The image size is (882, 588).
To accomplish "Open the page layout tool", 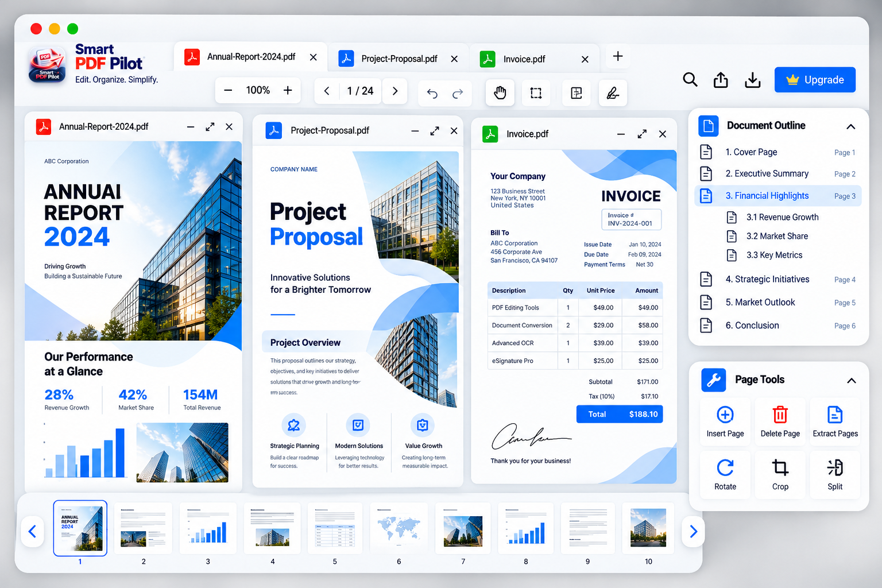I will click(577, 93).
